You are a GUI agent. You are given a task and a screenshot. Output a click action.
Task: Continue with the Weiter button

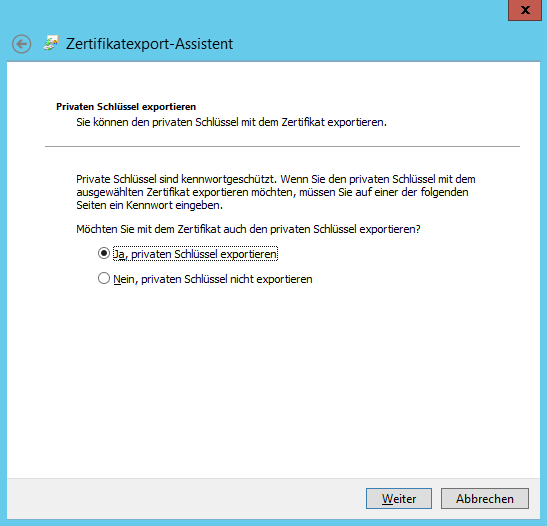click(x=399, y=498)
